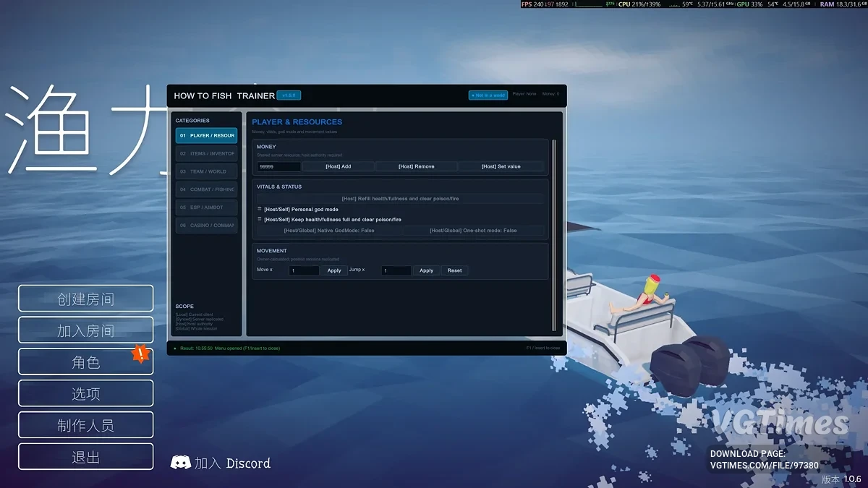The width and height of the screenshot is (868, 488).
Task: Click Refill health/fullness and clear poison/fire
Action: pos(400,198)
